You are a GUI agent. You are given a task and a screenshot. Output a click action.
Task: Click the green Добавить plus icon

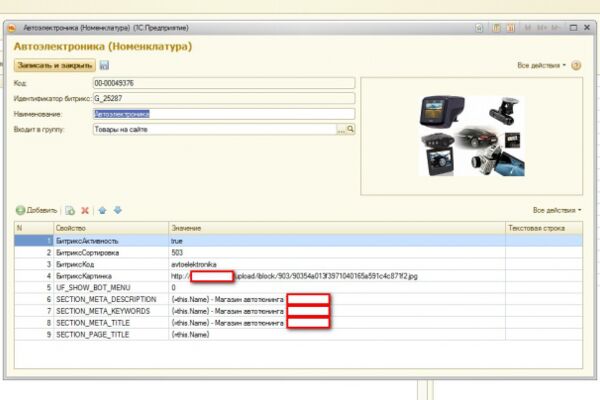click(20, 210)
